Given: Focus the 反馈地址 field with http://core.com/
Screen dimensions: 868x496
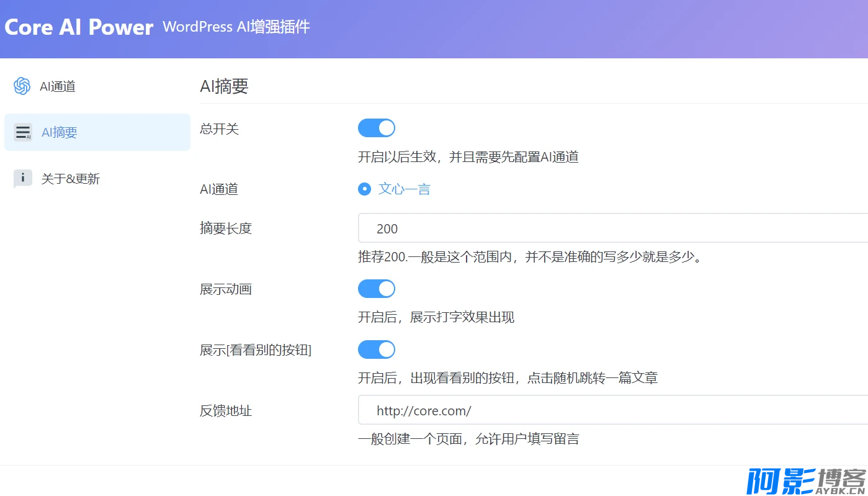Looking at the screenshot, I should (613, 410).
